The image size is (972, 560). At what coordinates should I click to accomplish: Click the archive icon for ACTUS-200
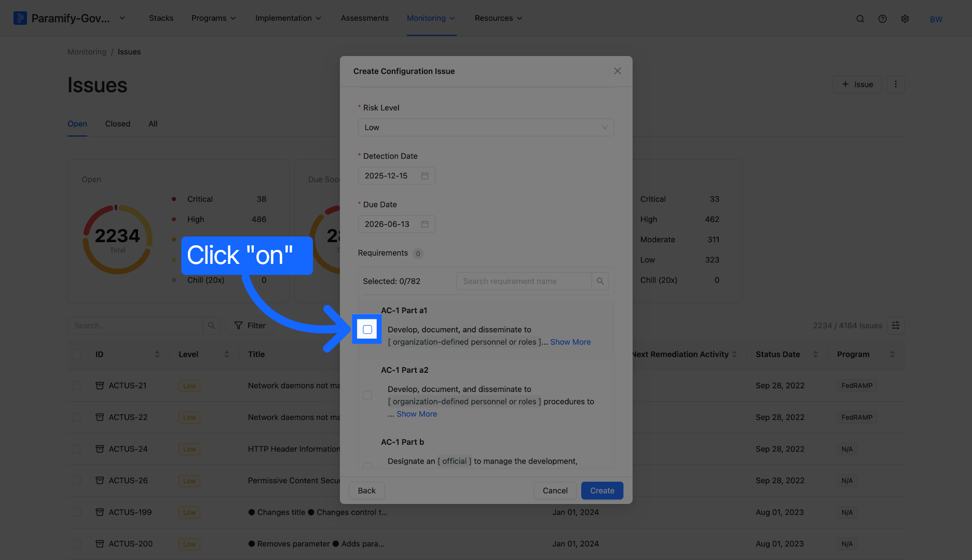pyautogui.click(x=100, y=544)
